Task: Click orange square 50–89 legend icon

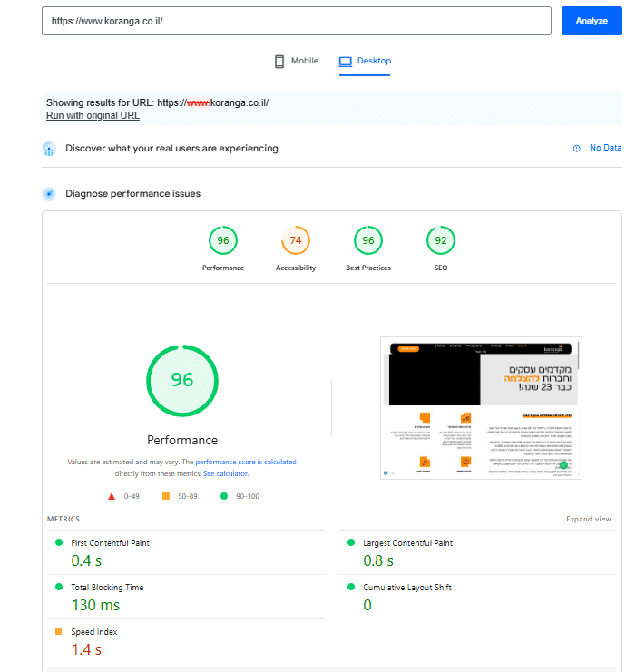Action: click(166, 496)
